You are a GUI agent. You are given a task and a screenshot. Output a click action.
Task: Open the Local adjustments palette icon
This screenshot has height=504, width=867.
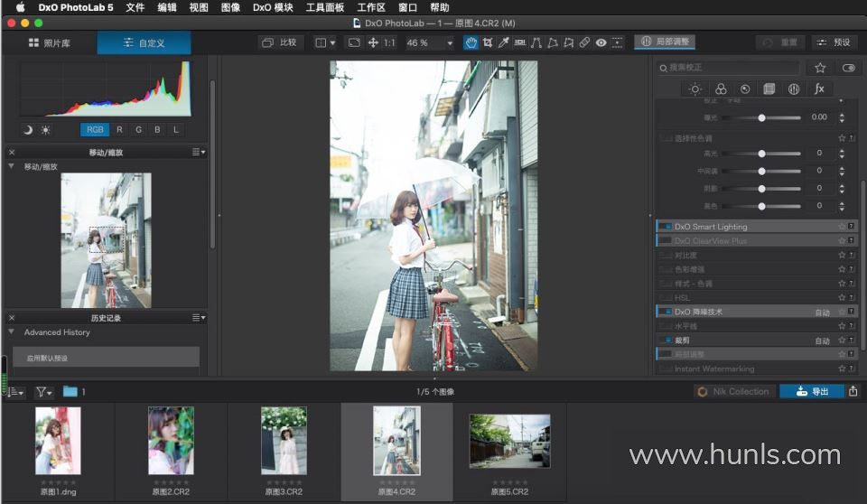click(794, 89)
